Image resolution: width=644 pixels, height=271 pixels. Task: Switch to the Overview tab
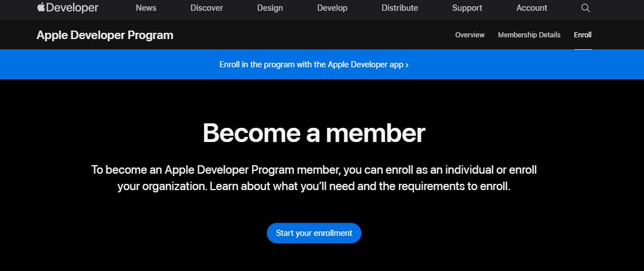pos(470,35)
